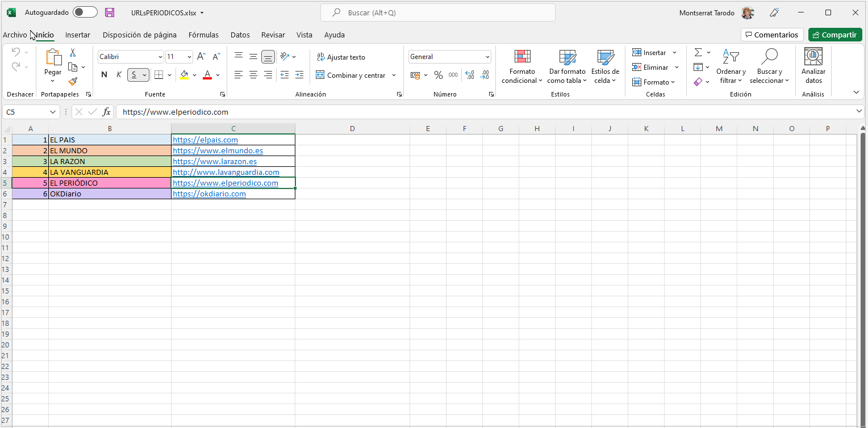Click the yellow fill color bucket
The height and width of the screenshot is (428, 868).
coord(183,75)
